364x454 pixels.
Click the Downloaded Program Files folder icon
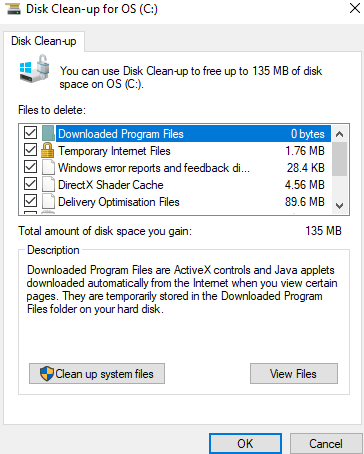48,133
